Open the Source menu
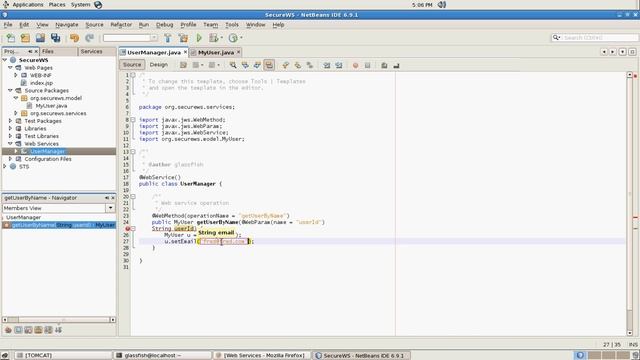This screenshot has height=360, width=640. pyautogui.click(x=94, y=25)
